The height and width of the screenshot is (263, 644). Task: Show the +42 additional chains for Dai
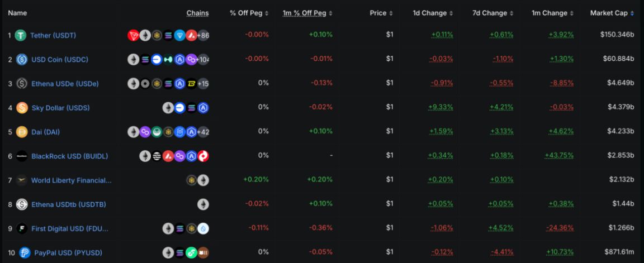203,132
